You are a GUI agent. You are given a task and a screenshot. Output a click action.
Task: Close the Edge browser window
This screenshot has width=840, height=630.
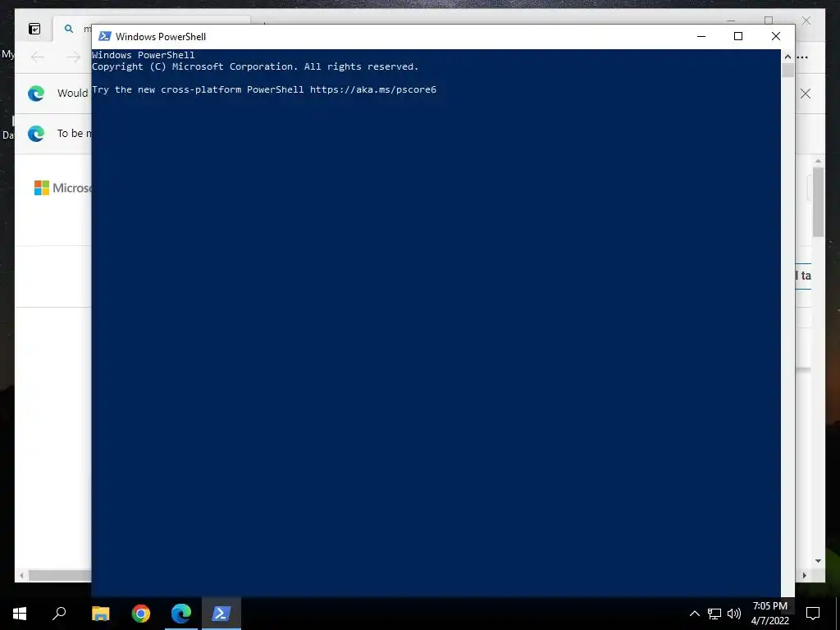point(806,21)
